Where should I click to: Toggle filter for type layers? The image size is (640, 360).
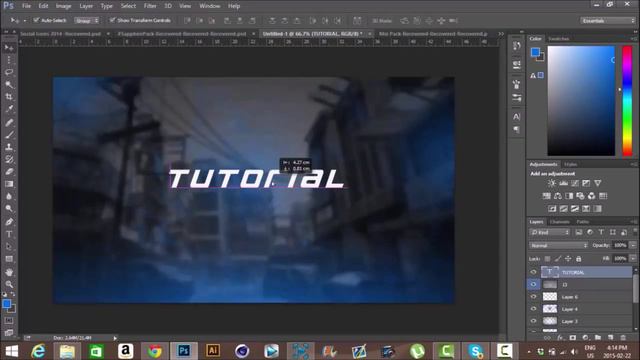tap(601, 232)
